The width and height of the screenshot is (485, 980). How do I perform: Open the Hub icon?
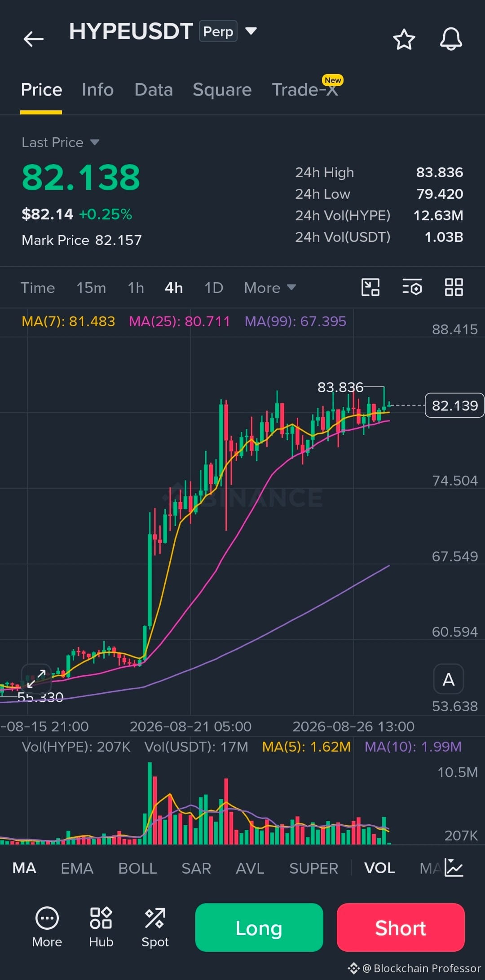pyautogui.click(x=101, y=927)
